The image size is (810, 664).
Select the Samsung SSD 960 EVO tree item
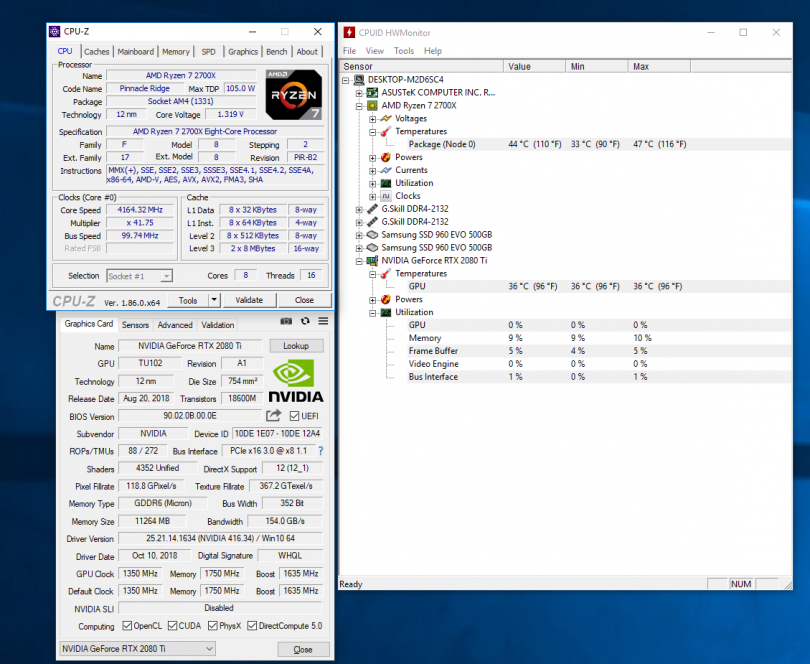(436, 234)
